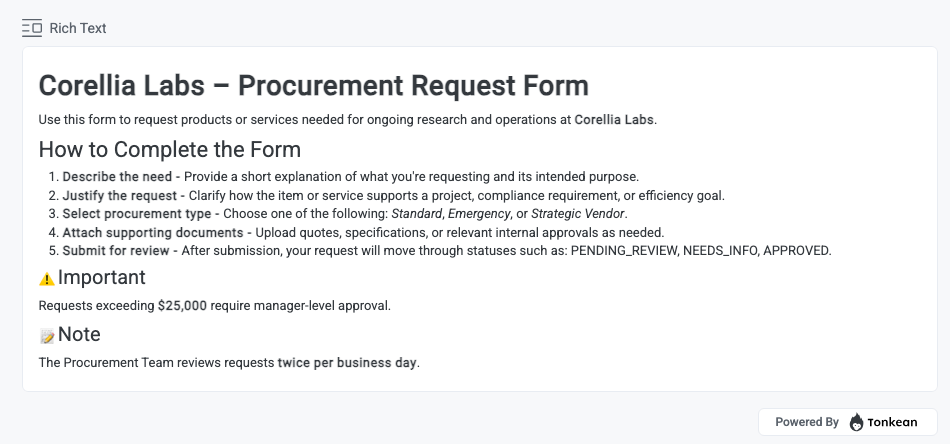Image resolution: width=950 pixels, height=444 pixels.
Task: Click the PENDING_REVIEW status text
Action: (624, 251)
